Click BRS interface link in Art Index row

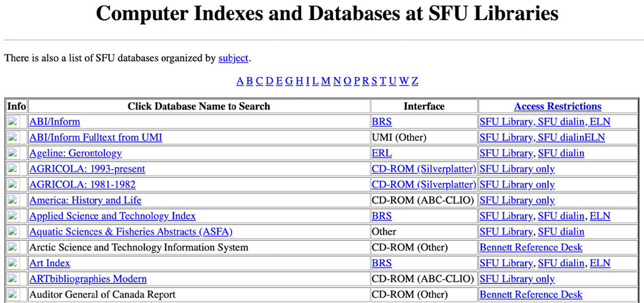pyautogui.click(x=382, y=263)
